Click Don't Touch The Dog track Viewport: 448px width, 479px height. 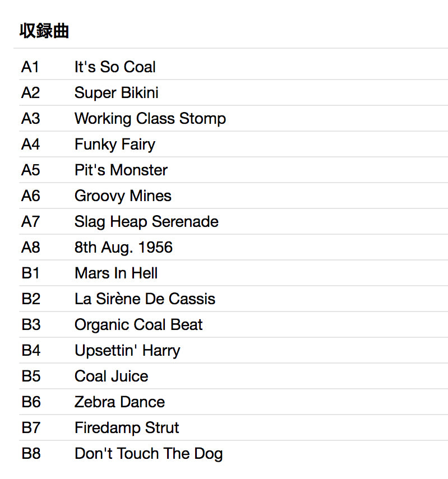point(149,454)
